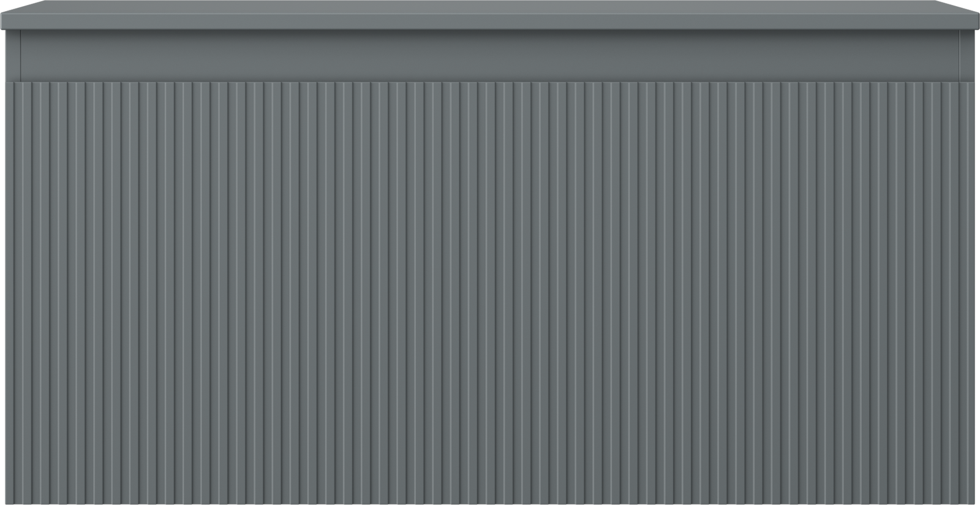
Task: Click the top edge of the fluted panel
Action: [x=490, y=82]
